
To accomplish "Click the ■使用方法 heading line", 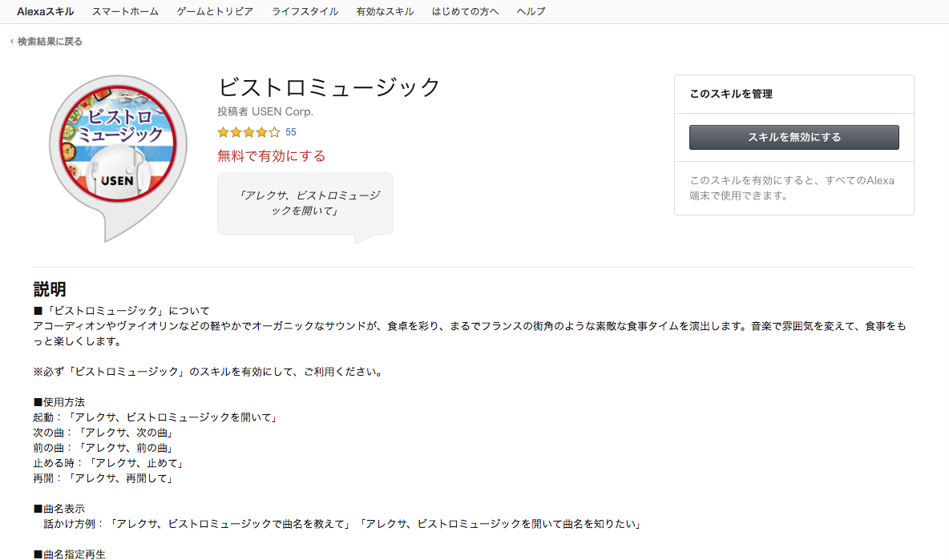I will tap(59, 402).
